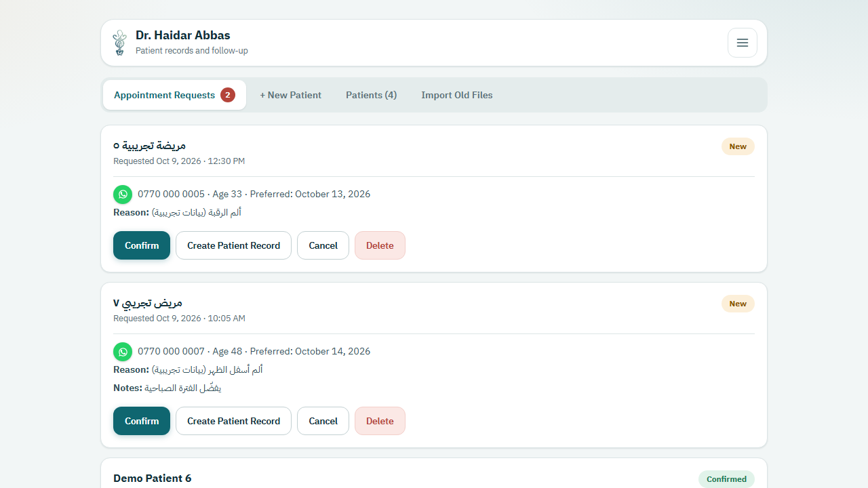Click phone number 0770 000 0005
Screen dimensions: 868x488
click(171, 195)
